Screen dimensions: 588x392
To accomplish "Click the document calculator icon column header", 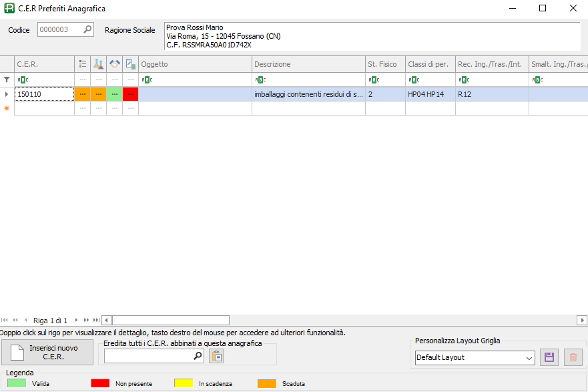I will point(130,64).
